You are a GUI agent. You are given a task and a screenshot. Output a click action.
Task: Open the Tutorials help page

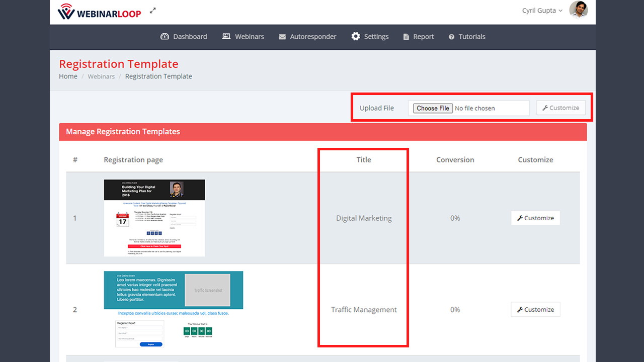tap(467, 37)
